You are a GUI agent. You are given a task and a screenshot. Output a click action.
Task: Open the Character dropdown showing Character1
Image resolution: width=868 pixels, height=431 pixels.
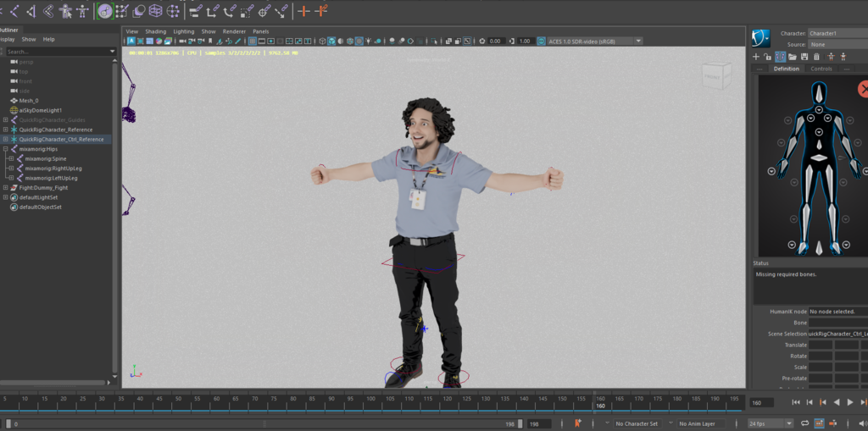click(x=838, y=33)
